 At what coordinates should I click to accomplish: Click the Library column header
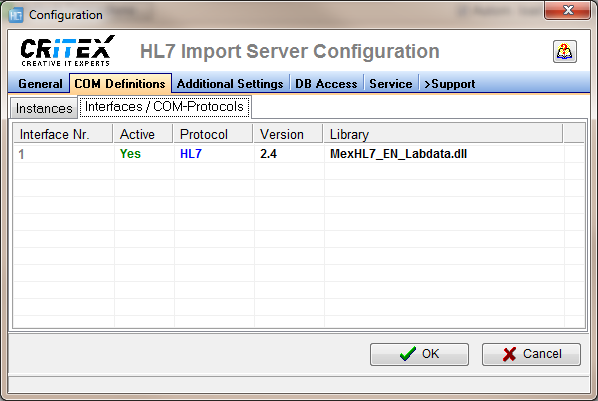(x=443, y=134)
